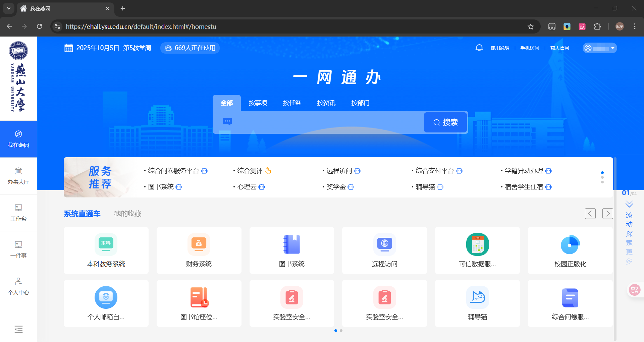Viewport: 644px width, 342px height.
Task: Switch to the 按事项 tab
Action: pos(258,103)
